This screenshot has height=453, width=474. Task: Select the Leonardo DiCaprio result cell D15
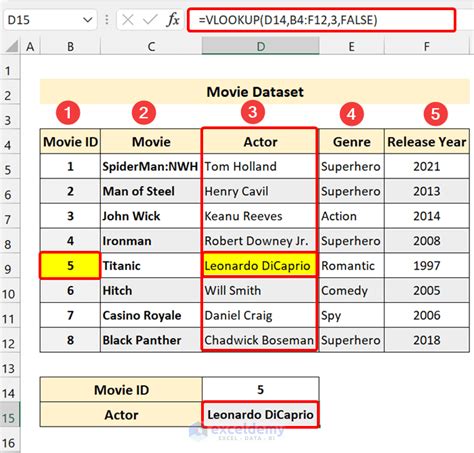tap(260, 414)
